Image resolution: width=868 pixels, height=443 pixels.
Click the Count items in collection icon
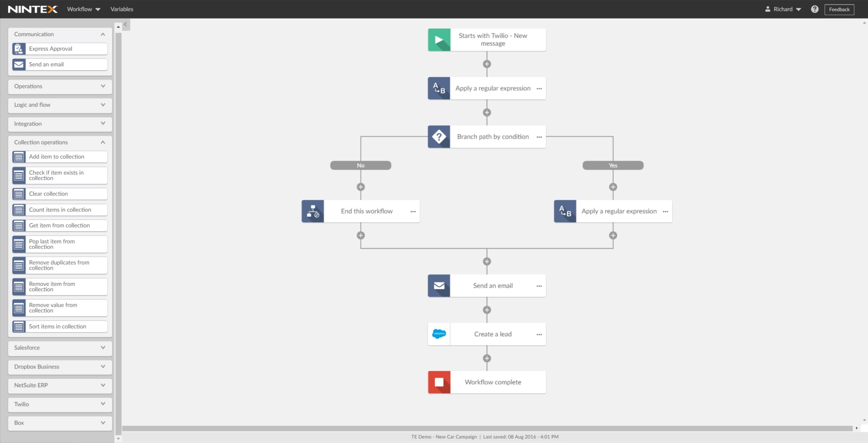pyautogui.click(x=19, y=210)
